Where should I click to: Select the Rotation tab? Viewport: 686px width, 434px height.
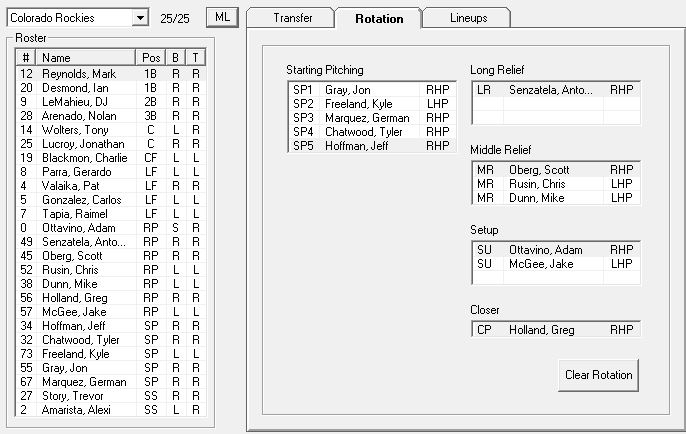tap(379, 18)
